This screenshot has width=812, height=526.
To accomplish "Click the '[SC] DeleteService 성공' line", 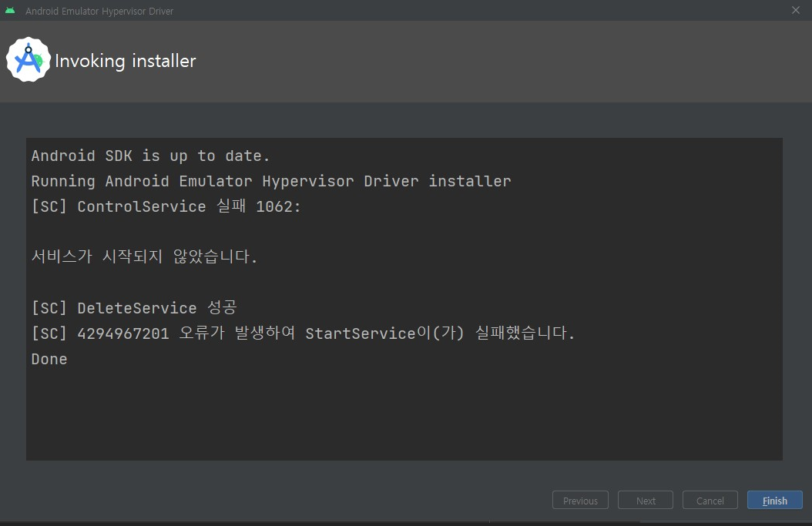I will point(134,307).
